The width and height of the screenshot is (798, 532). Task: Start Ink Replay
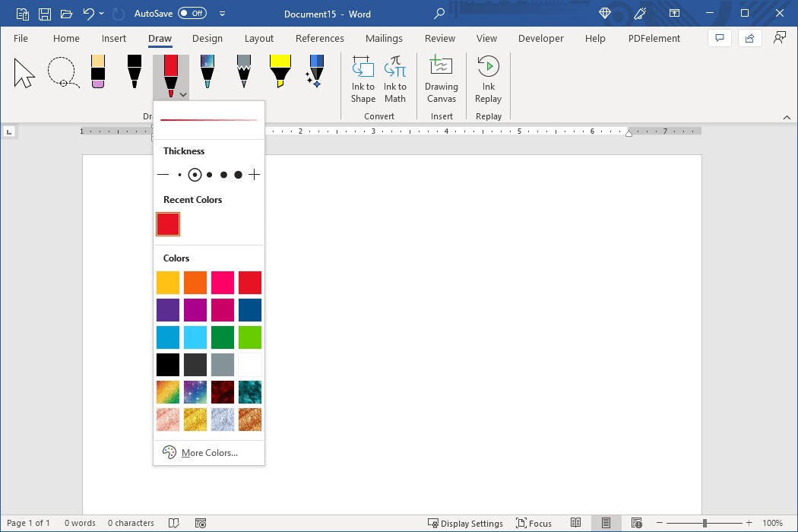(488, 79)
